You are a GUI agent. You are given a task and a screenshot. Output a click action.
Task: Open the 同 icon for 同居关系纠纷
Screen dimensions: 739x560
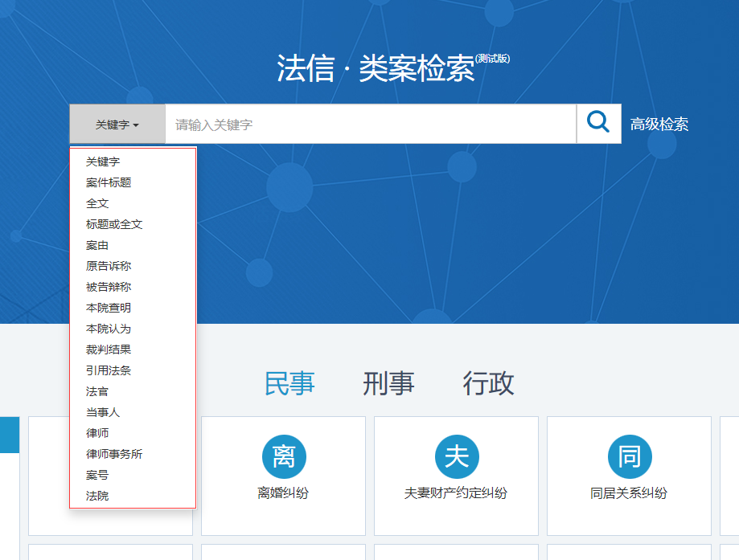[630, 456]
